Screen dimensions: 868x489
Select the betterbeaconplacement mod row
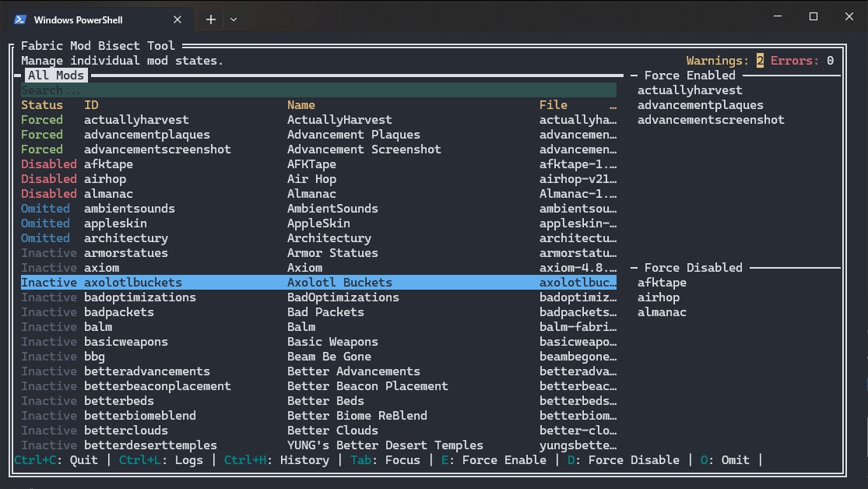(x=318, y=386)
